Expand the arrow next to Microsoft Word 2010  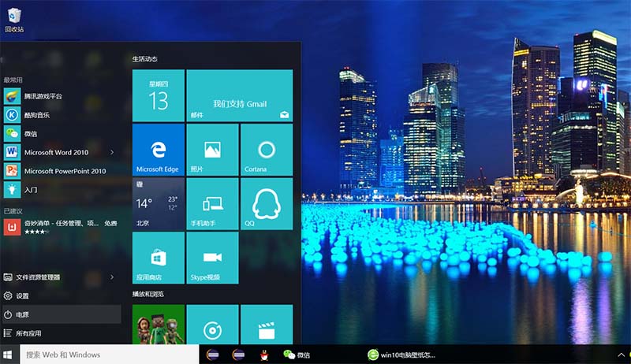[x=111, y=152]
